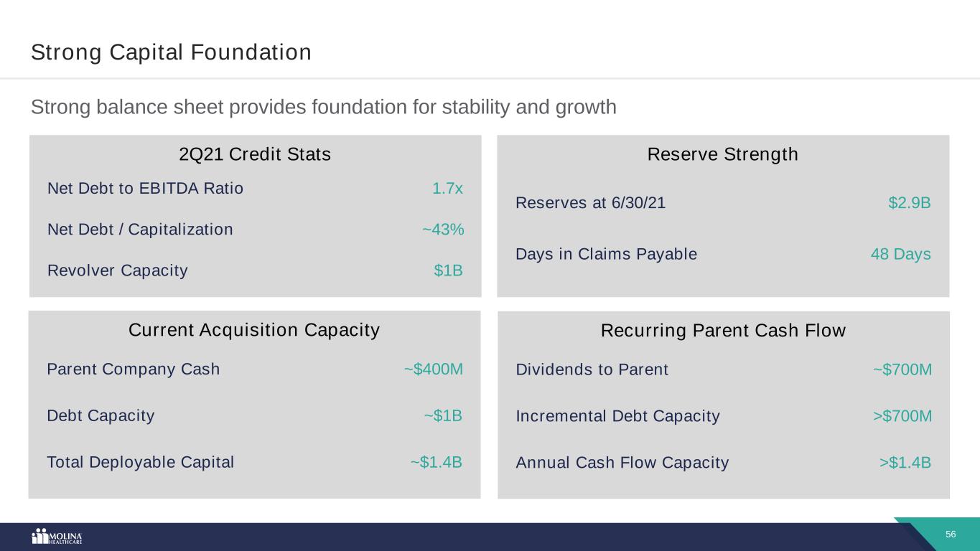
Task: Click the $2.9B reserves value
Action: (910, 203)
